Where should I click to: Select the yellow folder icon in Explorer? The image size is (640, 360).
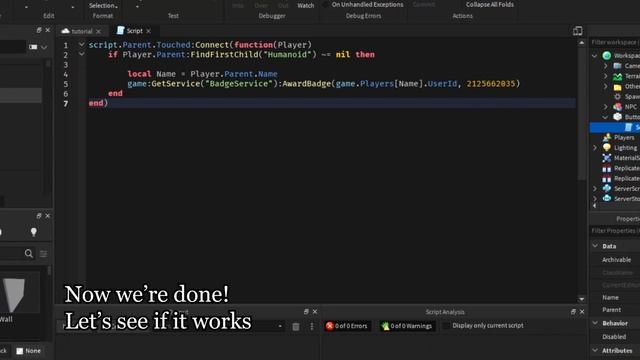[618, 87]
